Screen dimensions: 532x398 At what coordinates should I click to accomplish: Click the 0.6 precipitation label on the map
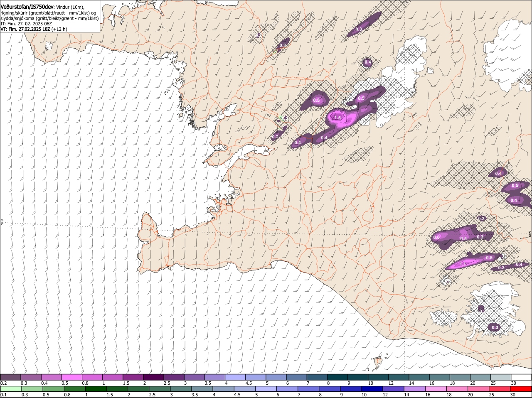[x=436, y=238]
